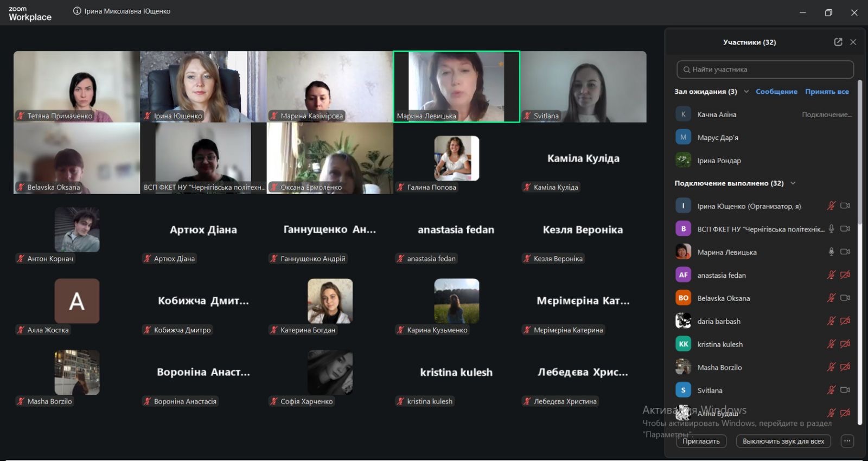Select Марина Левицька's highlighted video tile

[456, 86]
